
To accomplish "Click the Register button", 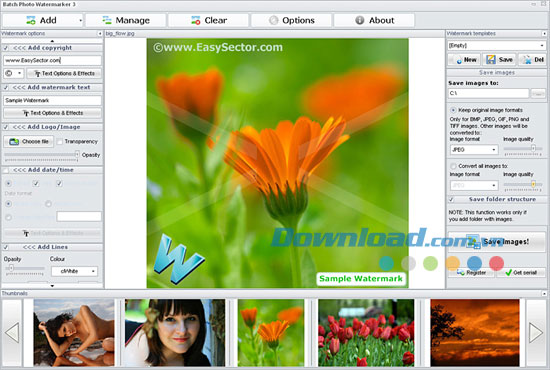I will tap(471, 273).
